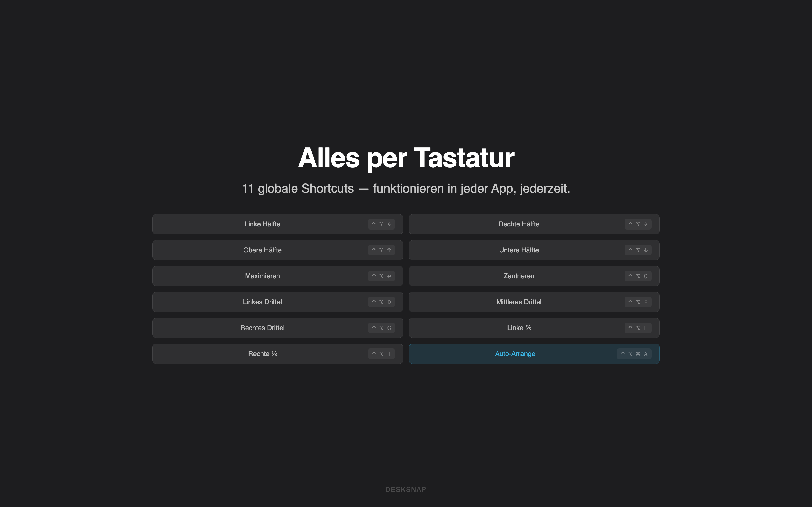Select the Rechte ⅔ shortcut row
The height and width of the screenshot is (507, 812).
[277, 353]
